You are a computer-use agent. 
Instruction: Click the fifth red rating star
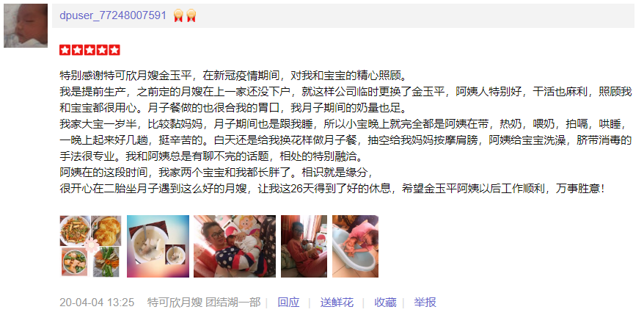pyautogui.click(x=114, y=50)
